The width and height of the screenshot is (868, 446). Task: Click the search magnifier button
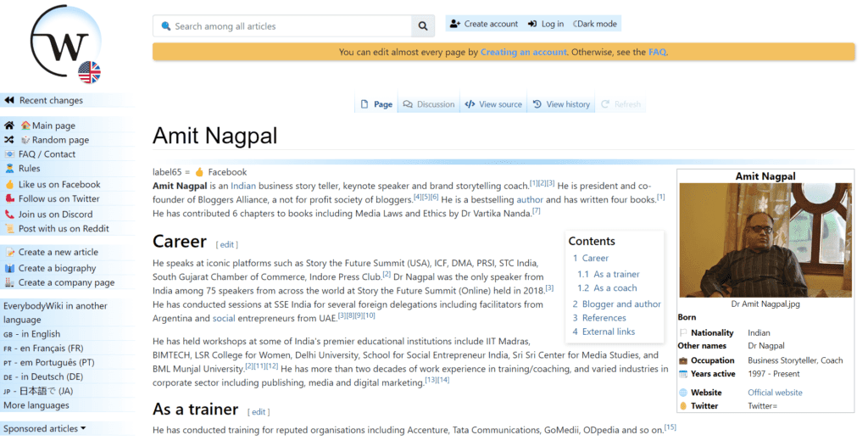click(423, 26)
